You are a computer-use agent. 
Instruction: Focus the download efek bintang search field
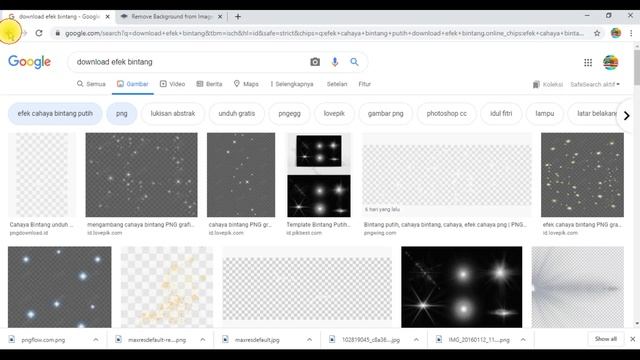point(188,62)
